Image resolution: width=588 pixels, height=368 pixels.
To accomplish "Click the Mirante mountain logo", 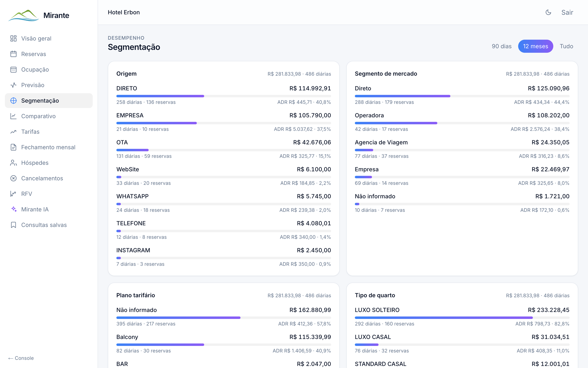I will (x=23, y=15).
